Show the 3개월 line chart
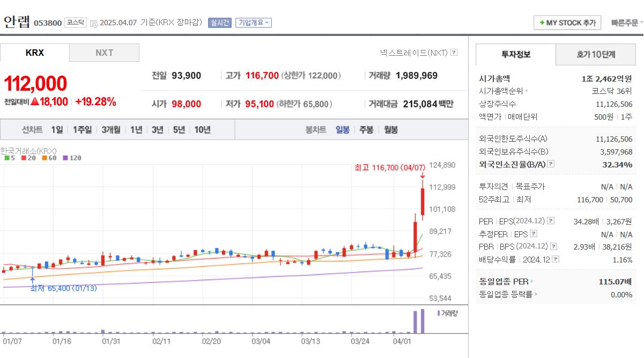Image resolution: width=644 pixels, height=358 pixels. click(111, 130)
